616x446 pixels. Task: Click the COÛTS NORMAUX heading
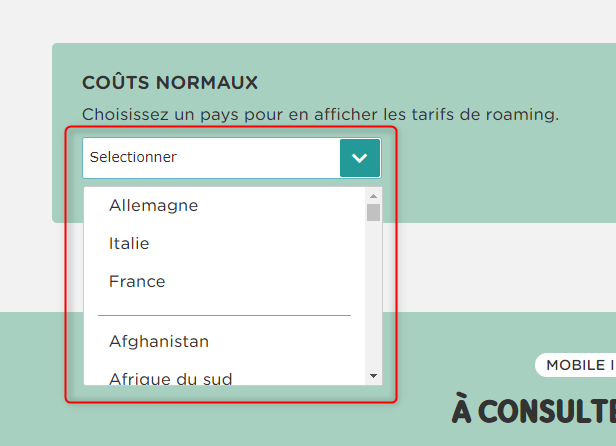(170, 82)
